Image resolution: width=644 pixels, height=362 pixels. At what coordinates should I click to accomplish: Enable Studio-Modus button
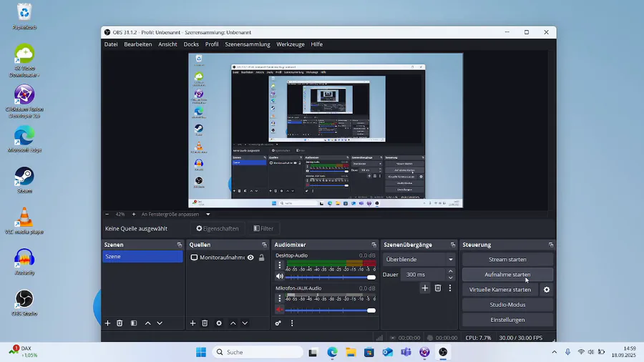click(x=507, y=305)
